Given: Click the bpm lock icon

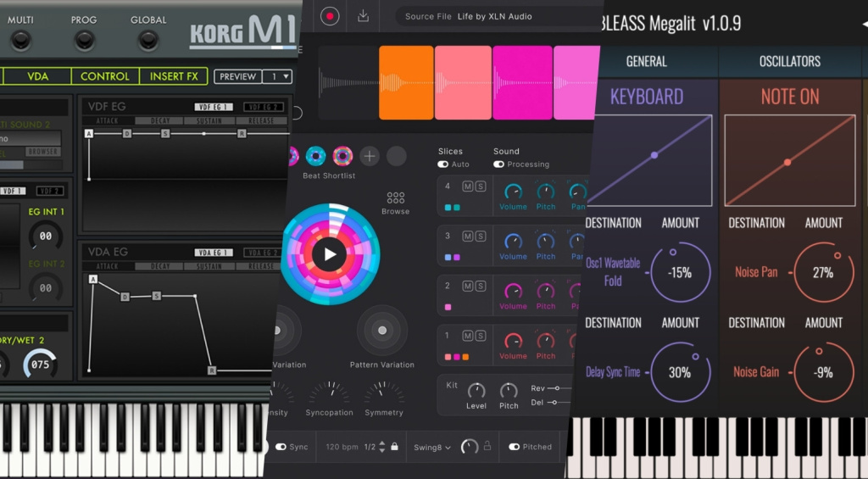Looking at the screenshot, I should 394,447.
